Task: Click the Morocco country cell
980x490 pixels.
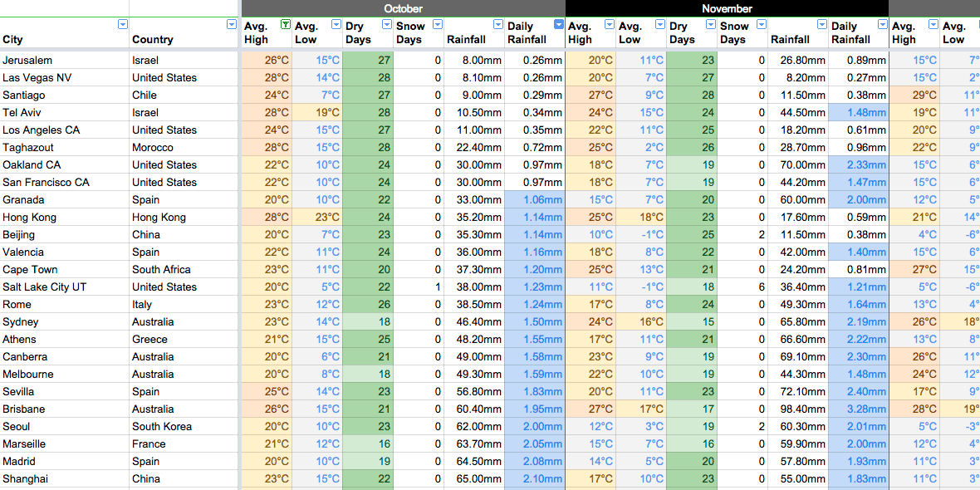Action: click(184, 148)
